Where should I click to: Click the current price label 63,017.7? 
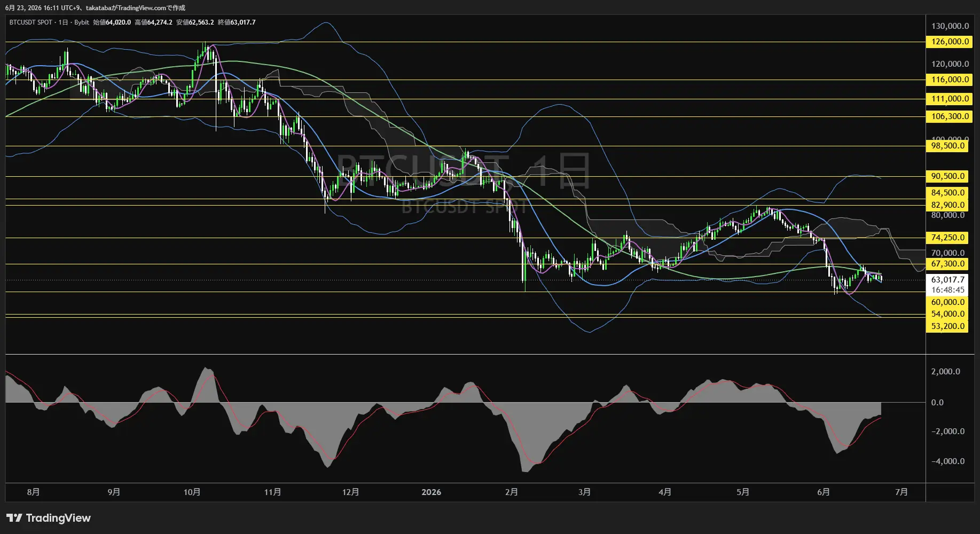(947, 280)
